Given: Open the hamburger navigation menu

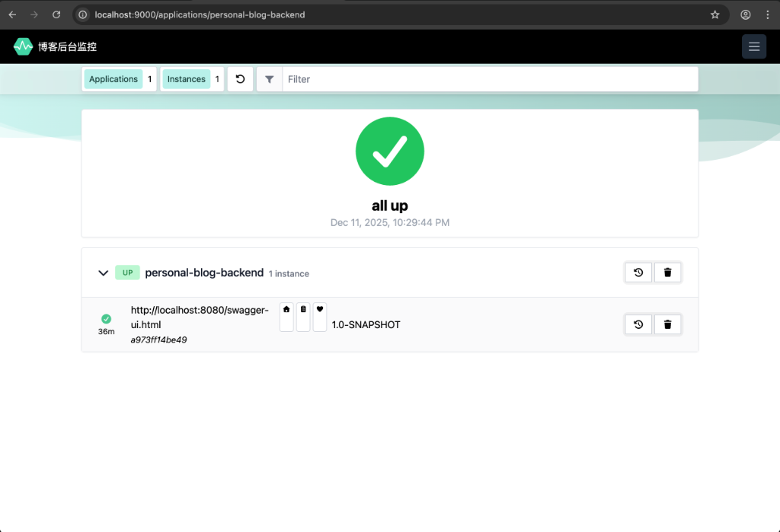Looking at the screenshot, I should click(753, 46).
